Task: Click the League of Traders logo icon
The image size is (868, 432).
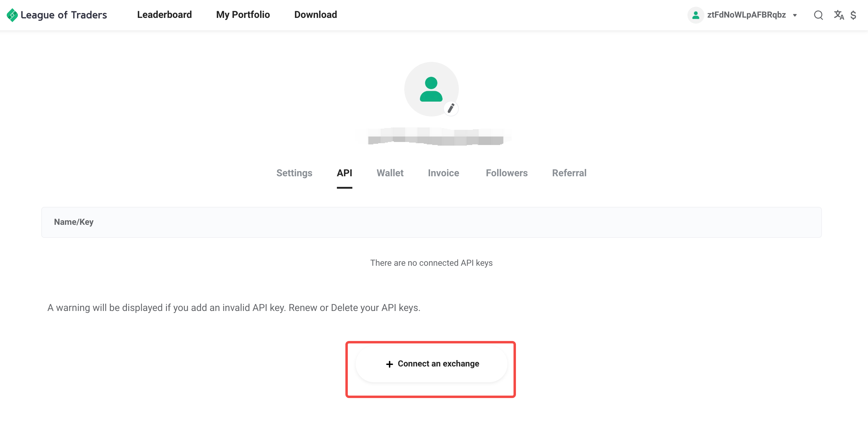Action: pyautogui.click(x=12, y=15)
